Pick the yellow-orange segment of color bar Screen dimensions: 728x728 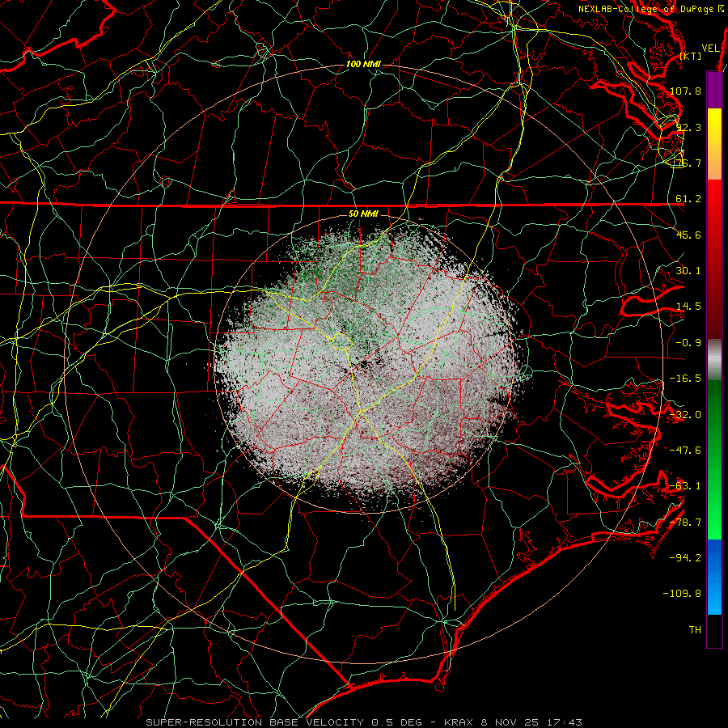point(714,144)
